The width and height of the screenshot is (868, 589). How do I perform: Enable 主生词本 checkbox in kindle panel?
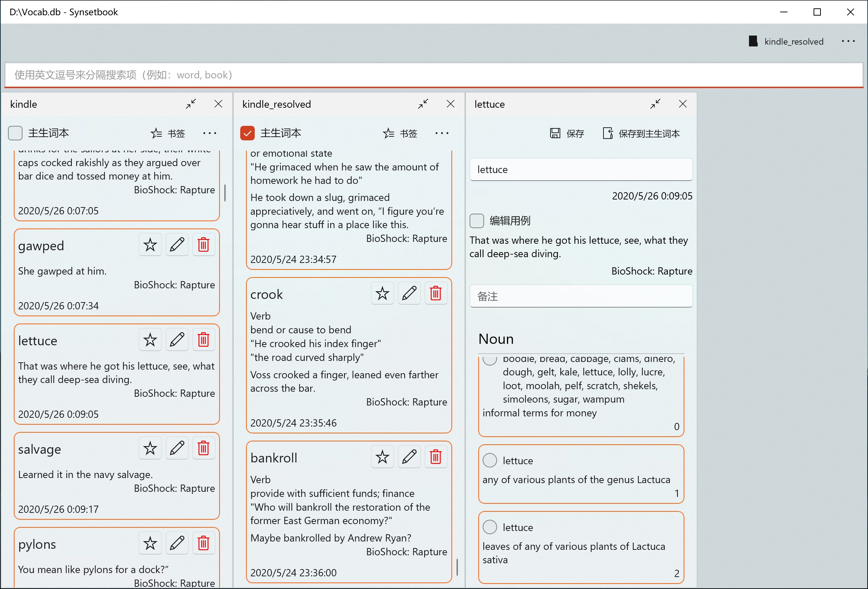pos(15,133)
